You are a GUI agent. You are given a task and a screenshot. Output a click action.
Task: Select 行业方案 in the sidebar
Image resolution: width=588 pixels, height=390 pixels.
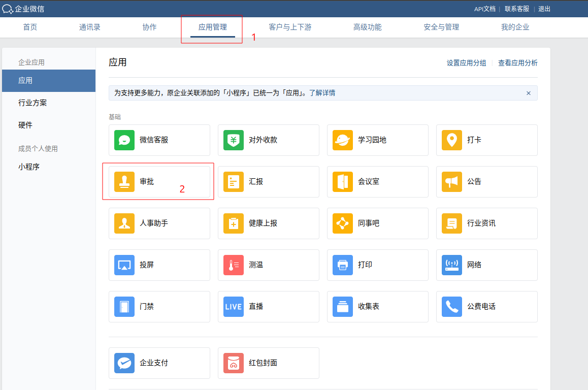tap(32, 103)
